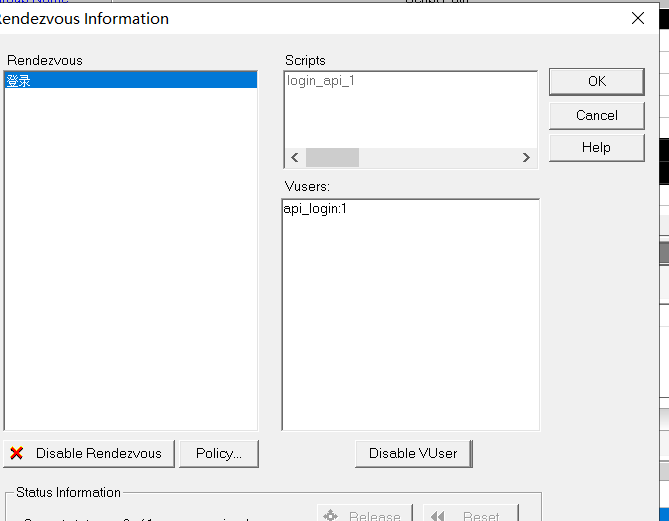669x521 pixels.
Task: Select login_api_1 in Scripts list
Action: coord(321,81)
